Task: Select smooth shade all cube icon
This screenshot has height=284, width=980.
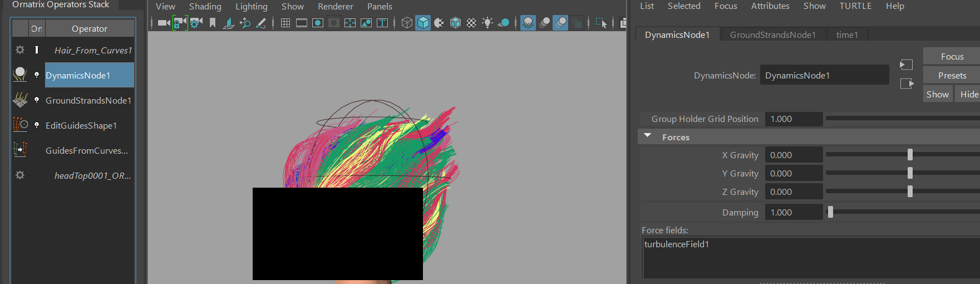Action: pos(423,23)
